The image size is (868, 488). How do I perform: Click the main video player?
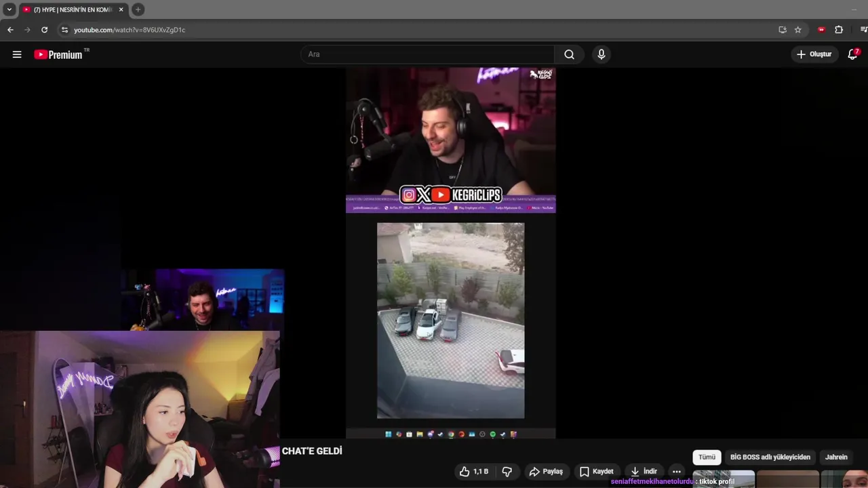coord(450,253)
